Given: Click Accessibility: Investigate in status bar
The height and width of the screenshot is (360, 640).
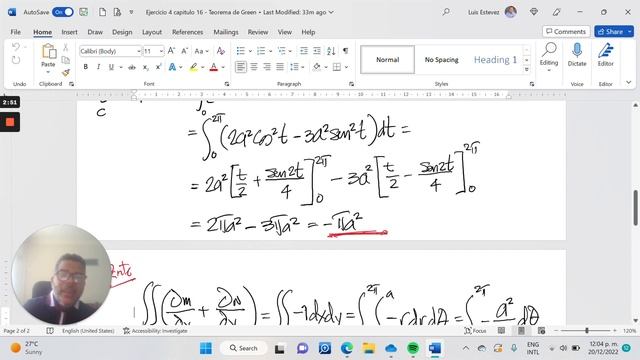Looking at the screenshot, I should pyautogui.click(x=156, y=331).
